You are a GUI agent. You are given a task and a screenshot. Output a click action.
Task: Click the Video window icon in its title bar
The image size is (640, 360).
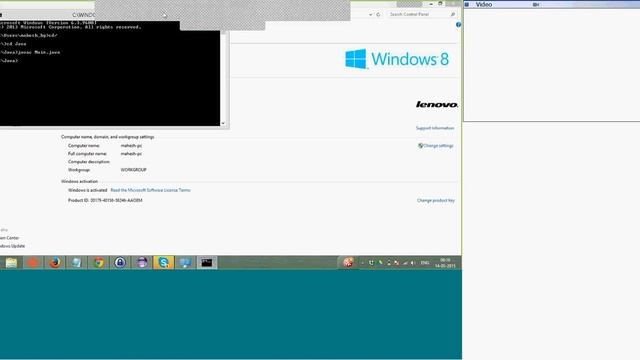467,4
